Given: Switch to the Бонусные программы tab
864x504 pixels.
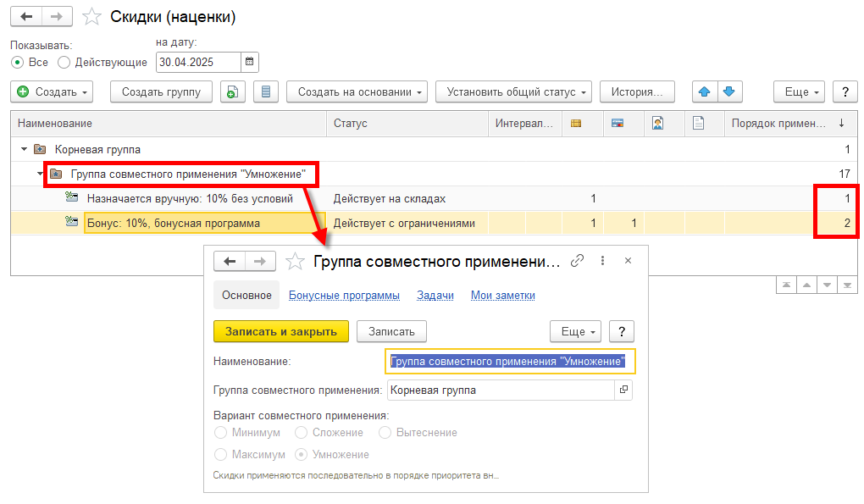Looking at the screenshot, I should (344, 296).
